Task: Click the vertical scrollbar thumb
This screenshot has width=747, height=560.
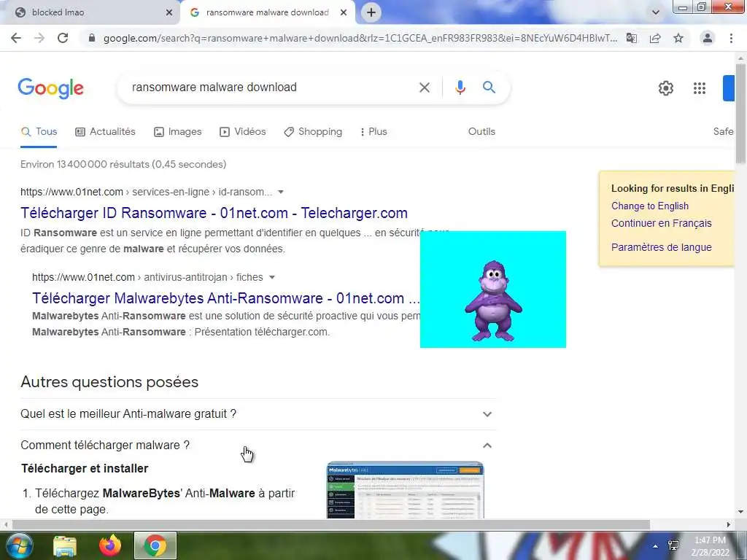Action: pos(741,113)
